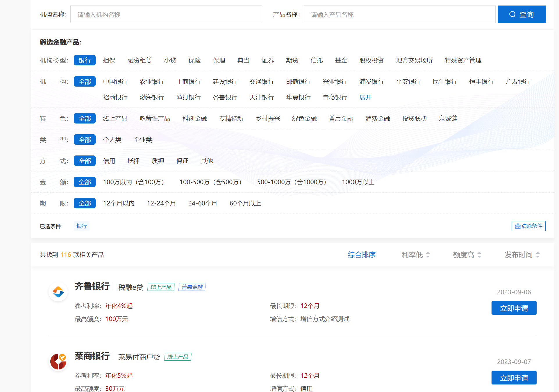Screen dimensions: 559x392
Task: Select 全部 in the 期限 row
Action: [85, 203]
